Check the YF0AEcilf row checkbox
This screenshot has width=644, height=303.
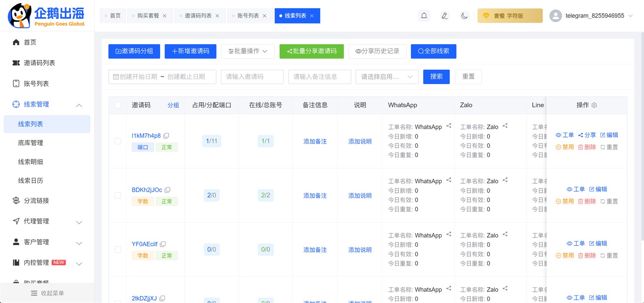pos(118,249)
